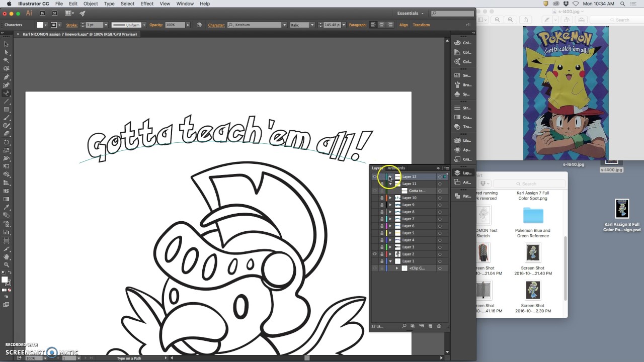Expand the Clip Group sublayer
The width and height of the screenshot is (644, 362).
point(397,268)
